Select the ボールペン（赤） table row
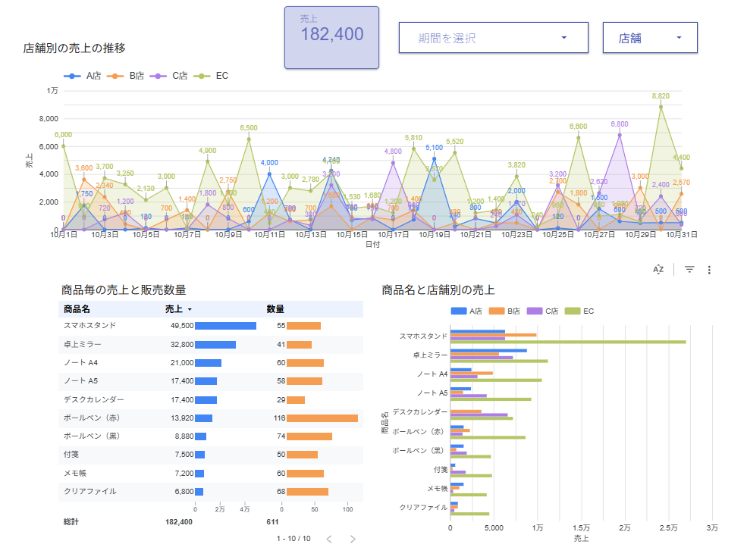This screenshot has width=747, height=560. coord(211,418)
